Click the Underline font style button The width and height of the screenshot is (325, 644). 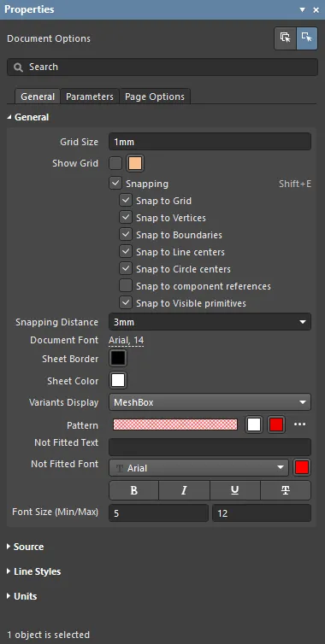tap(235, 490)
